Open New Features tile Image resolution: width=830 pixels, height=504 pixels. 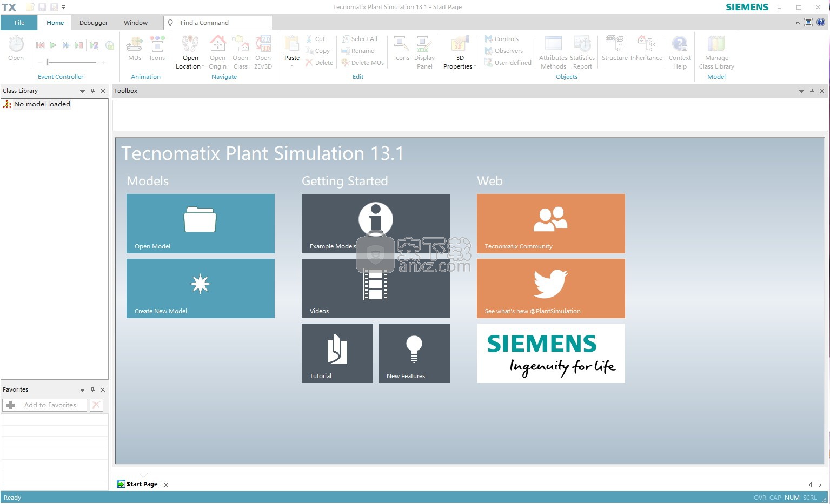click(x=414, y=353)
